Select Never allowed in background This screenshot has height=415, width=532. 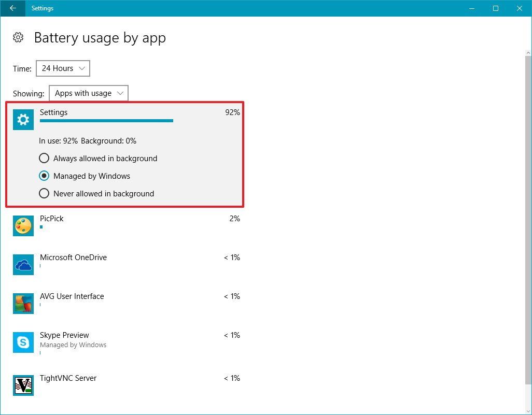[x=44, y=193]
